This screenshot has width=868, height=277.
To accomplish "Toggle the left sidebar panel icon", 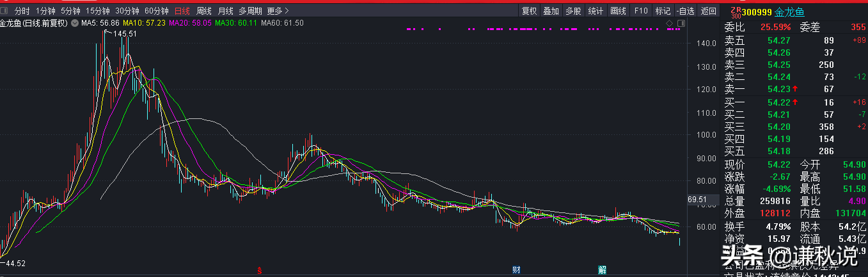I will (5, 11).
